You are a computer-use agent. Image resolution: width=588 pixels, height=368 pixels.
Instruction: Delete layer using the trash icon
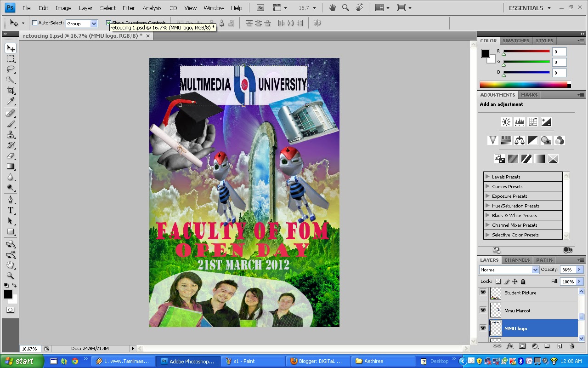pyautogui.click(x=572, y=346)
